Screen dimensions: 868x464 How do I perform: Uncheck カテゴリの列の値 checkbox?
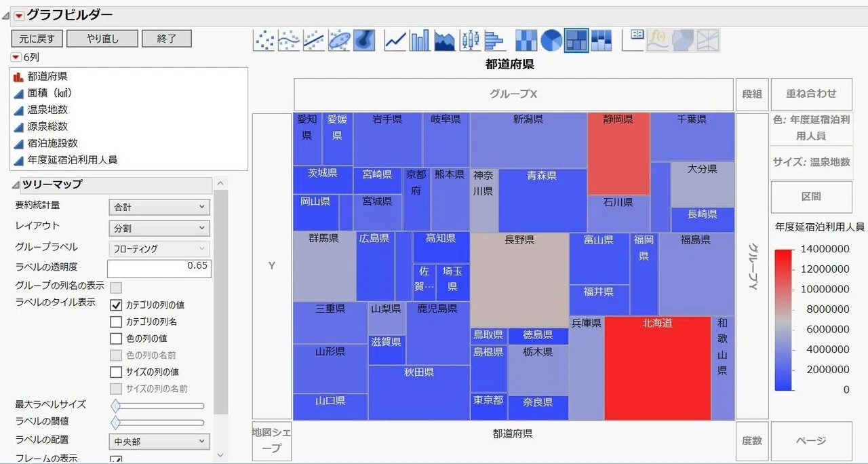click(x=116, y=305)
